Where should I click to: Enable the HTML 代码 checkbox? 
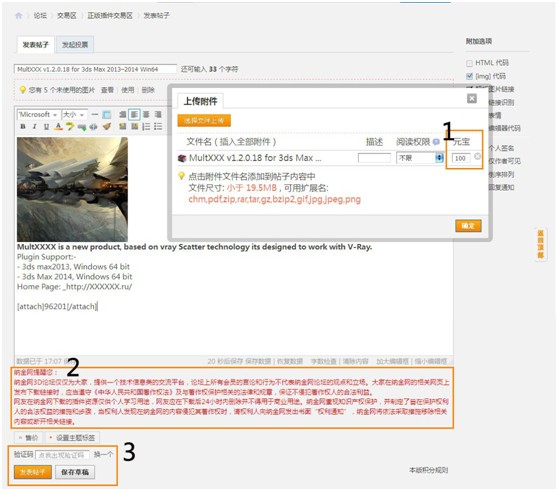click(469, 63)
